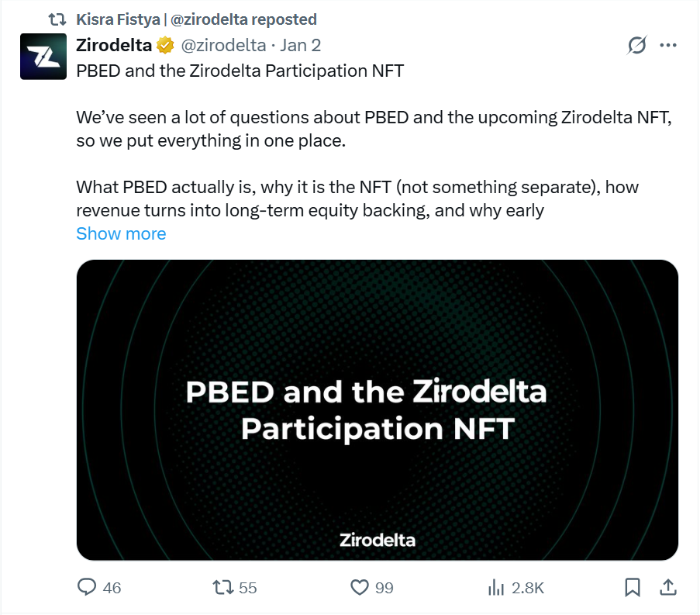The image size is (700, 615).
Task: Open the @zirodelta profile handle
Action: pos(224,45)
